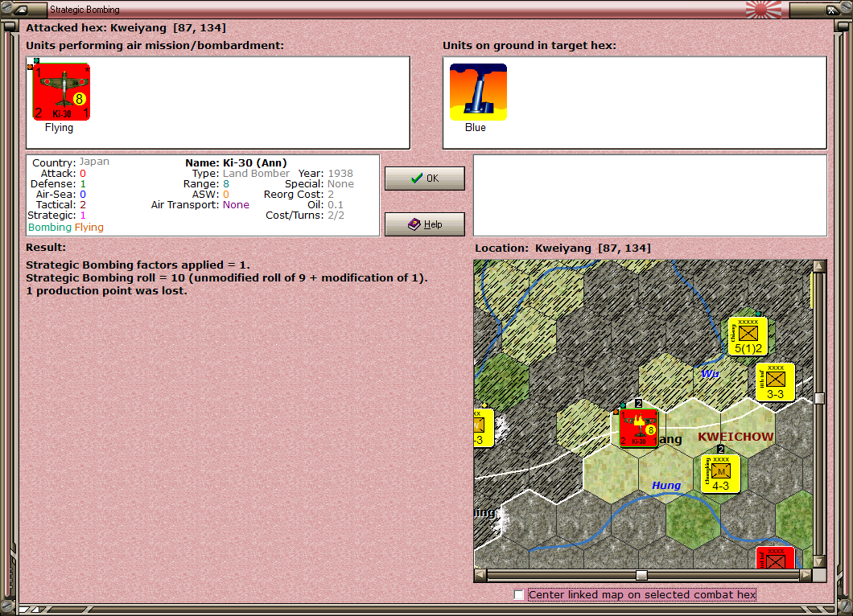Click the map's horizontal scrollbar thumb
This screenshot has height=616, width=853.
pyautogui.click(x=642, y=575)
